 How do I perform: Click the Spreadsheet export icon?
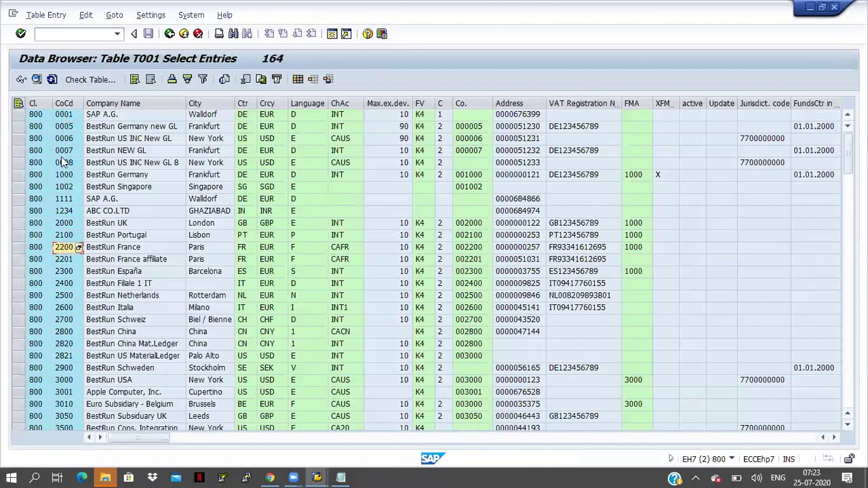click(x=245, y=79)
